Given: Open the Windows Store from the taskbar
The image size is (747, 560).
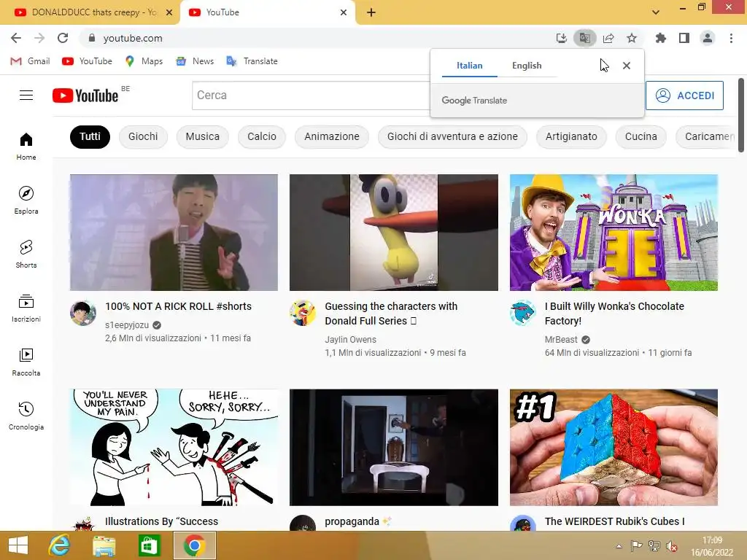Looking at the screenshot, I should coord(149,545).
